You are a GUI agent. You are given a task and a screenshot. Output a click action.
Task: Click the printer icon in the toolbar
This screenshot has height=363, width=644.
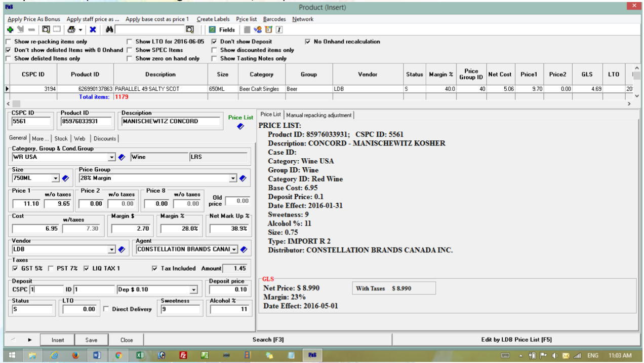71,30
